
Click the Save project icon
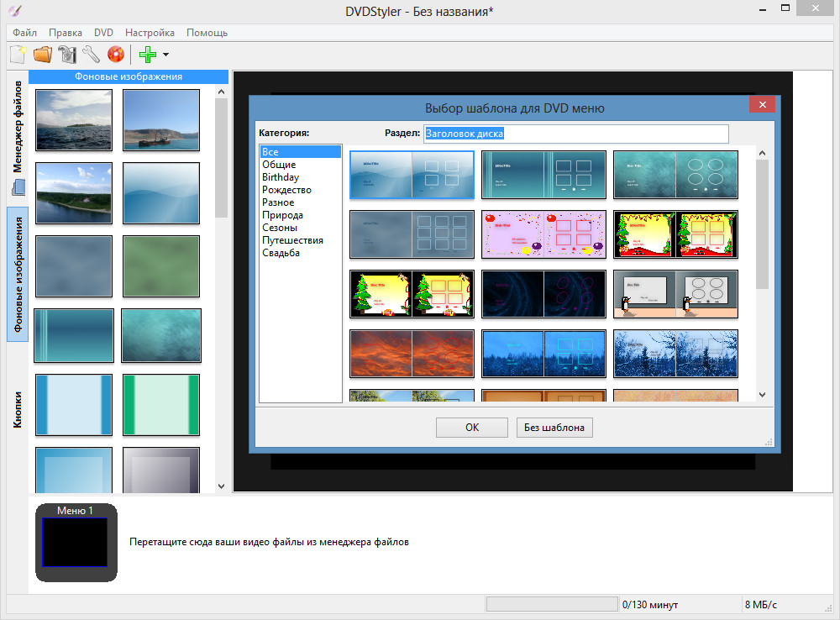pos(67,55)
